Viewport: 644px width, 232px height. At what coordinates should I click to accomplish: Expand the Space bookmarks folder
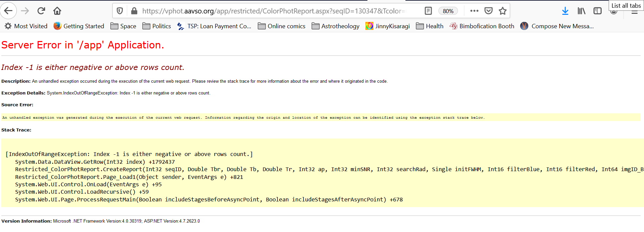(x=123, y=26)
